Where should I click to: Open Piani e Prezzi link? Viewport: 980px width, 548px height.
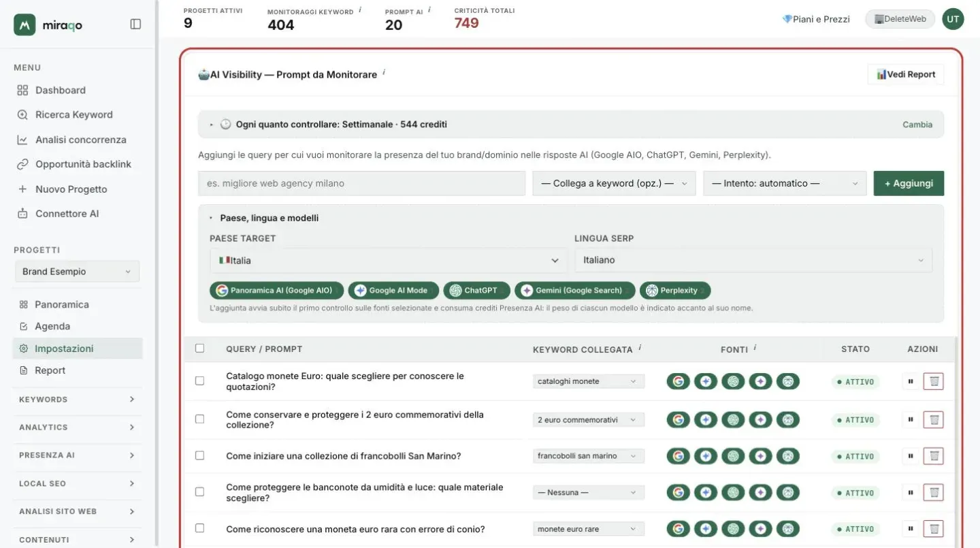pyautogui.click(x=816, y=19)
